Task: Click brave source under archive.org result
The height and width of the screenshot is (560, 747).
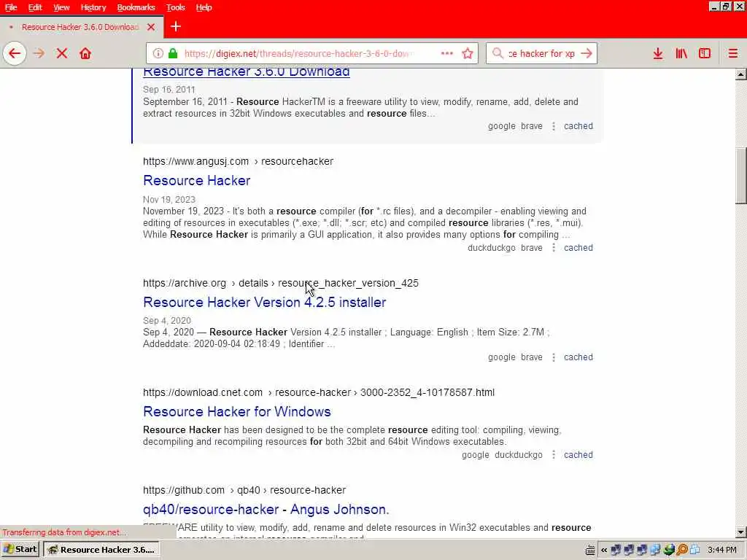Action: 532,357
